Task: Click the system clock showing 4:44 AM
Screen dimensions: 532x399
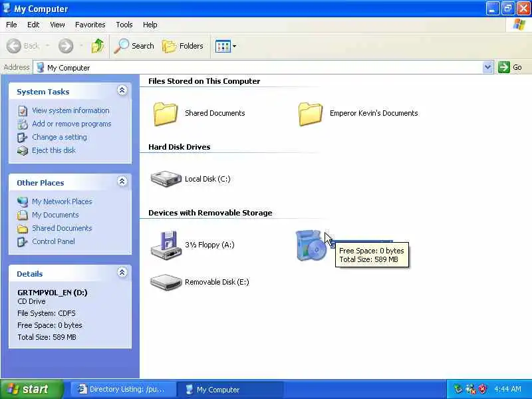Action: (507, 389)
